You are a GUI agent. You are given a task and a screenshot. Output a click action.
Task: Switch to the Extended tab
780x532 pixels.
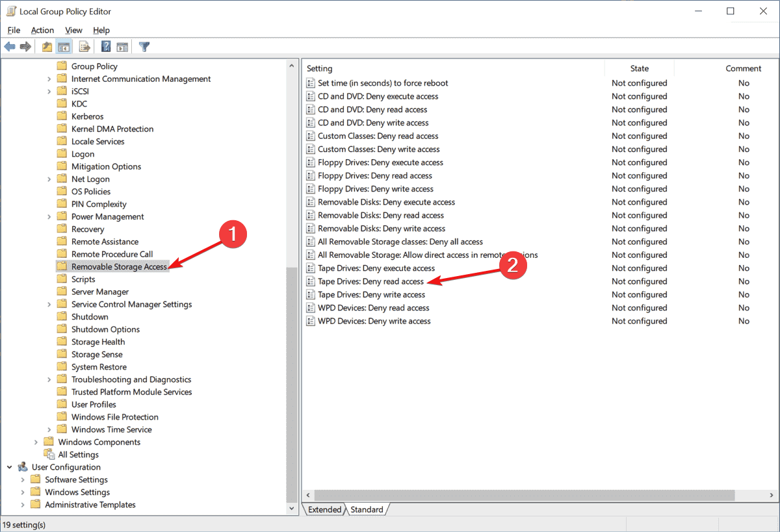coord(324,509)
